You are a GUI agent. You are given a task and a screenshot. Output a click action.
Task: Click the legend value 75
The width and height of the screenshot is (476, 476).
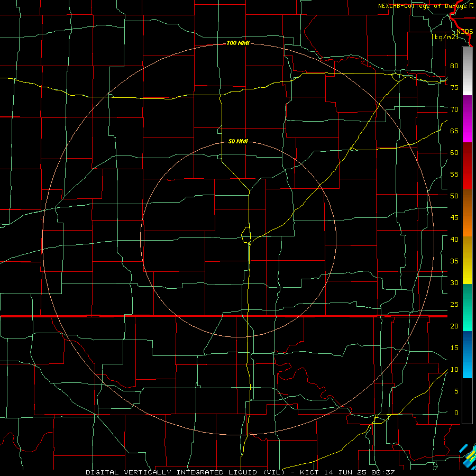tap(454, 87)
